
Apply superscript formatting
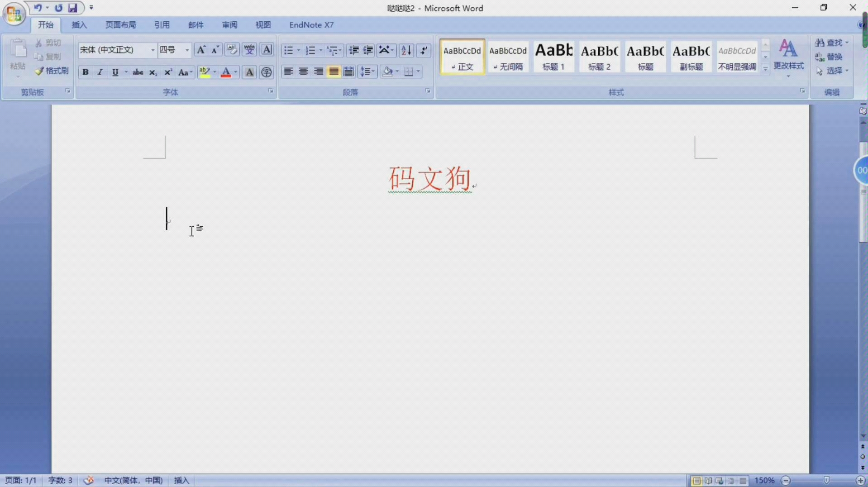(x=168, y=72)
